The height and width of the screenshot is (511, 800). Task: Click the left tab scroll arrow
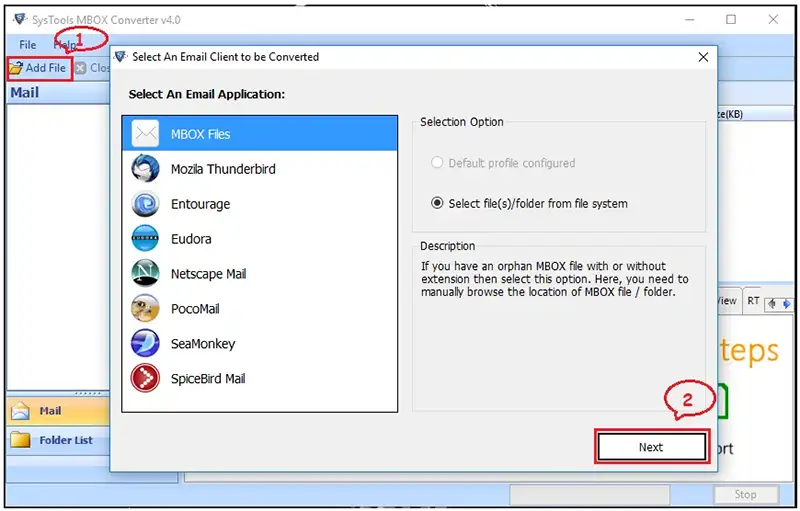771,304
